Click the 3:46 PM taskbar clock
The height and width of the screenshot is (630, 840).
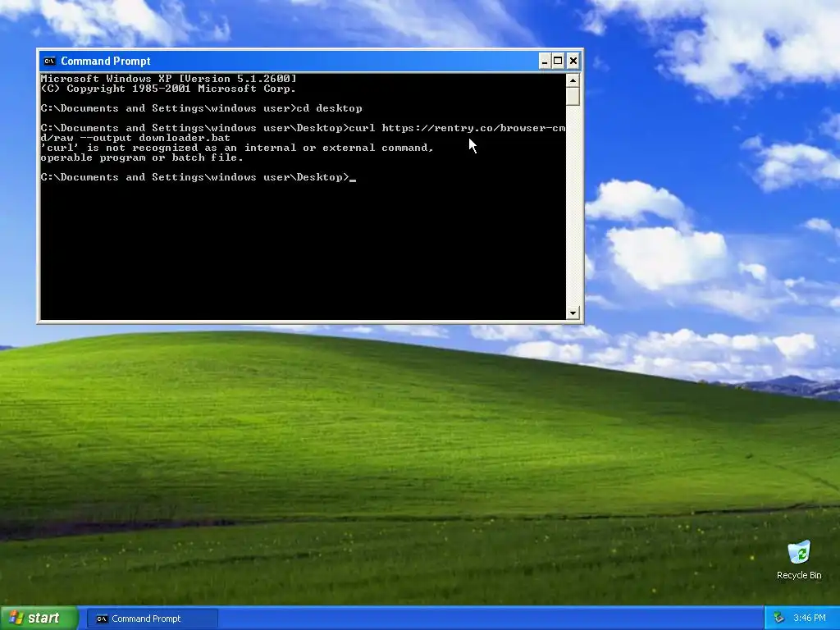(x=810, y=618)
